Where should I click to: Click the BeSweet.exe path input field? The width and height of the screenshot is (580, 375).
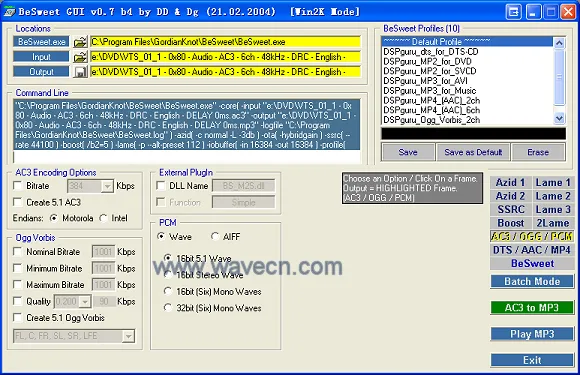225,42
